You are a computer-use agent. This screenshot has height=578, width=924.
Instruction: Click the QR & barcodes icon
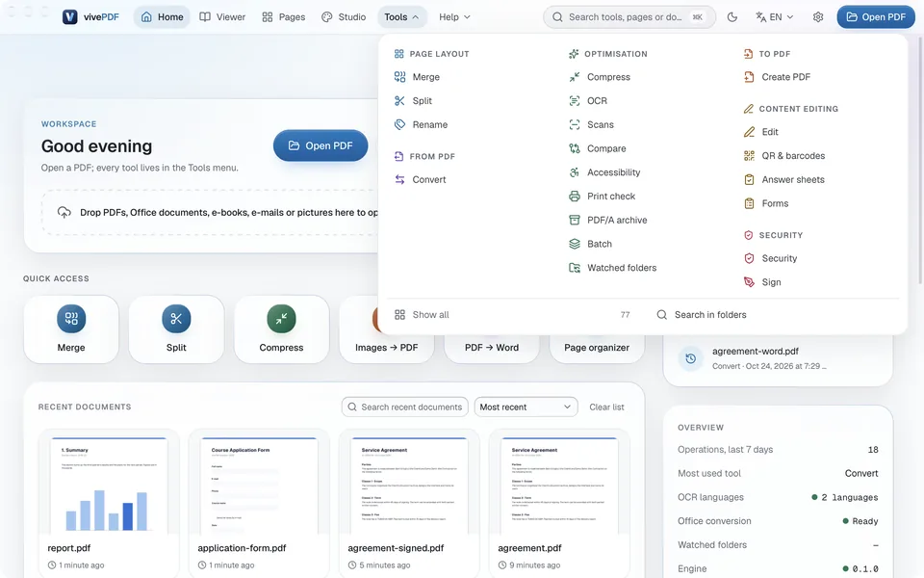(749, 156)
